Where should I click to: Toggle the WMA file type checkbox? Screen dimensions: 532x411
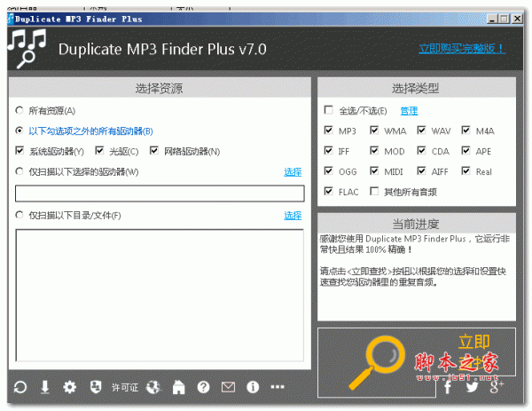pos(374,130)
